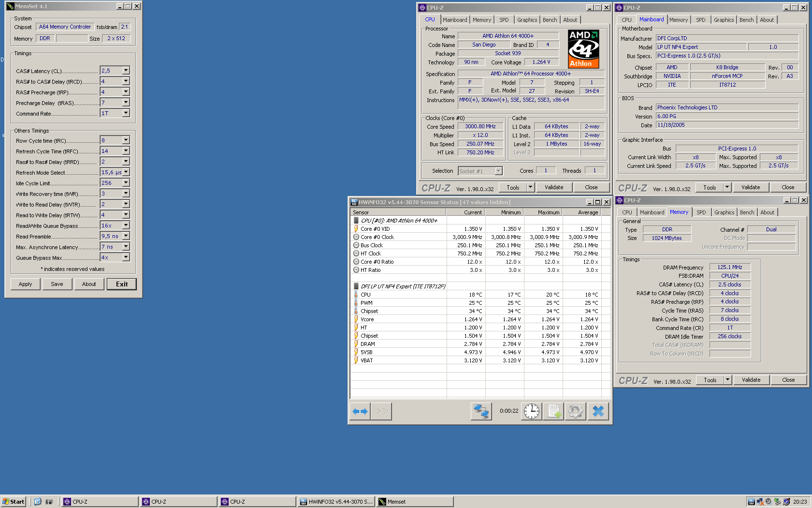Image resolution: width=812 pixels, height=508 pixels.
Task: Click the clock icon beside HT Ratio
Action: click(x=356, y=270)
